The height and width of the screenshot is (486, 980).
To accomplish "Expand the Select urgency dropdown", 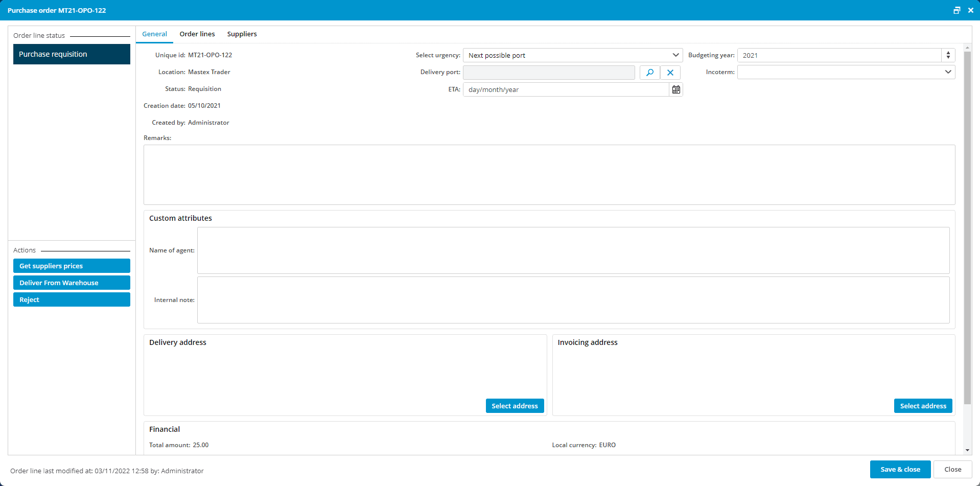I will (x=675, y=55).
